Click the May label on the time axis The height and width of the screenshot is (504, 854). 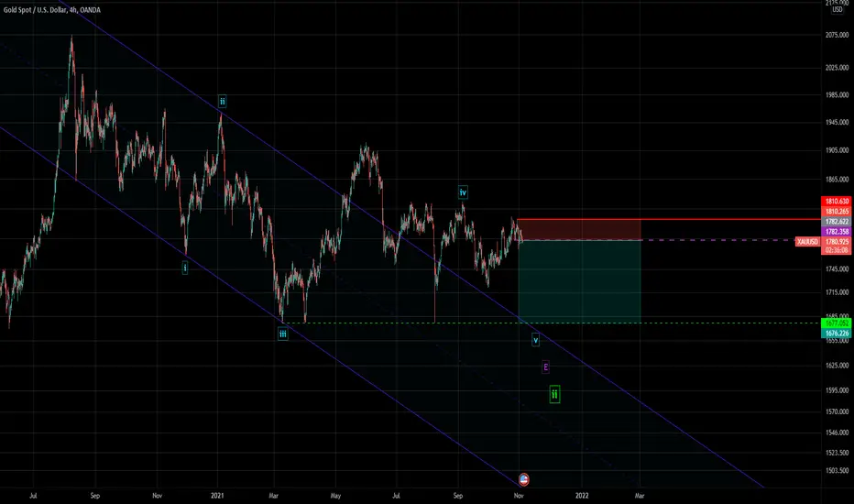coord(335,496)
